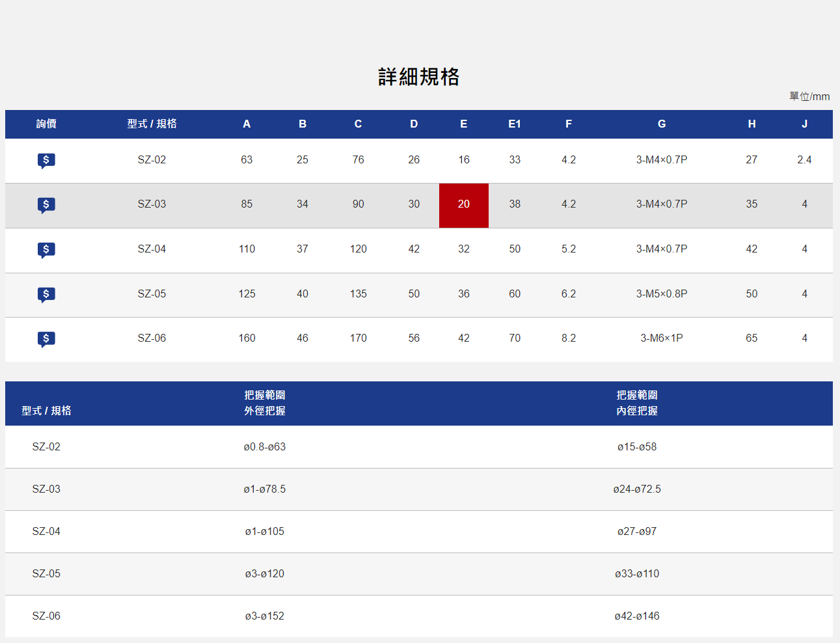Open the price inquiry for SZ-04
Viewport: 840px width, 643px height.
pos(46,249)
